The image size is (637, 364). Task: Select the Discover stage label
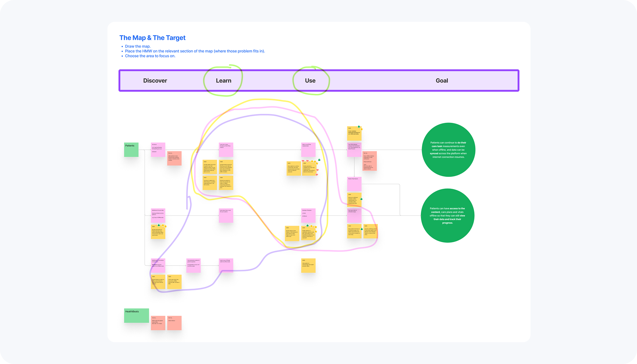(x=155, y=81)
